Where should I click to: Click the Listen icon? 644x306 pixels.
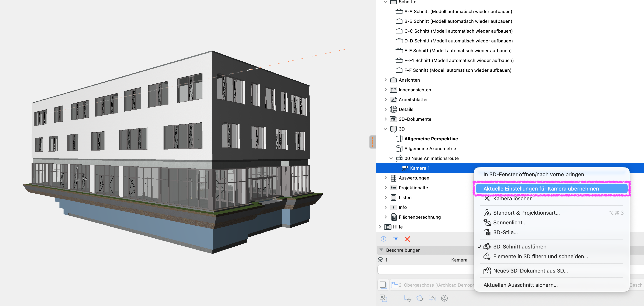coord(393,197)
